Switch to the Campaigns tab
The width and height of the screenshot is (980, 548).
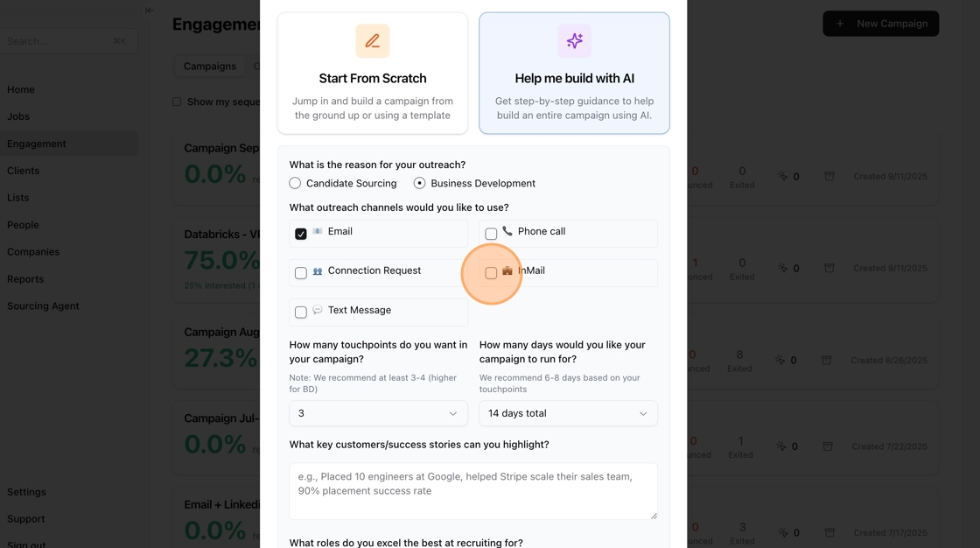tap(210, 67)
